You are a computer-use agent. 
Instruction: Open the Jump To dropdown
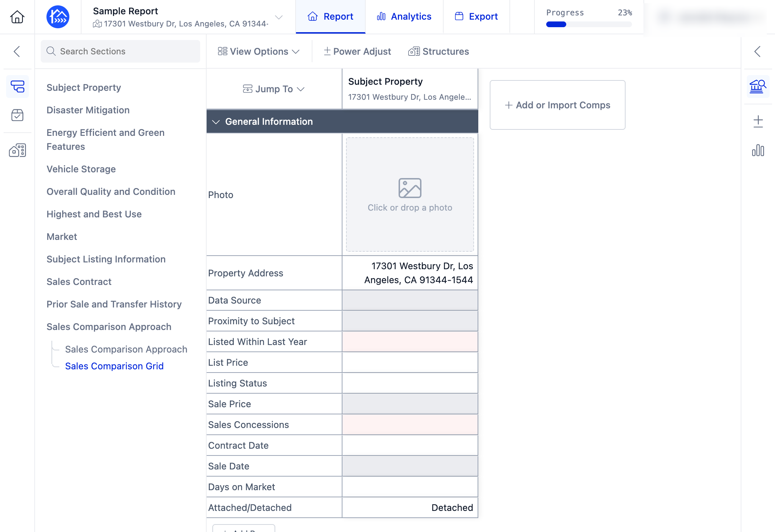(274, 89)
